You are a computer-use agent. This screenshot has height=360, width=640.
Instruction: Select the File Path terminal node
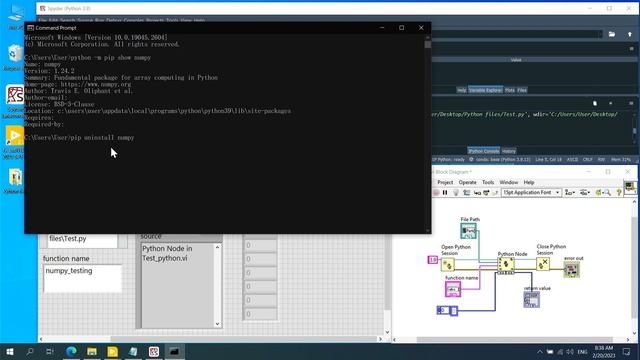tap(469, 231)
